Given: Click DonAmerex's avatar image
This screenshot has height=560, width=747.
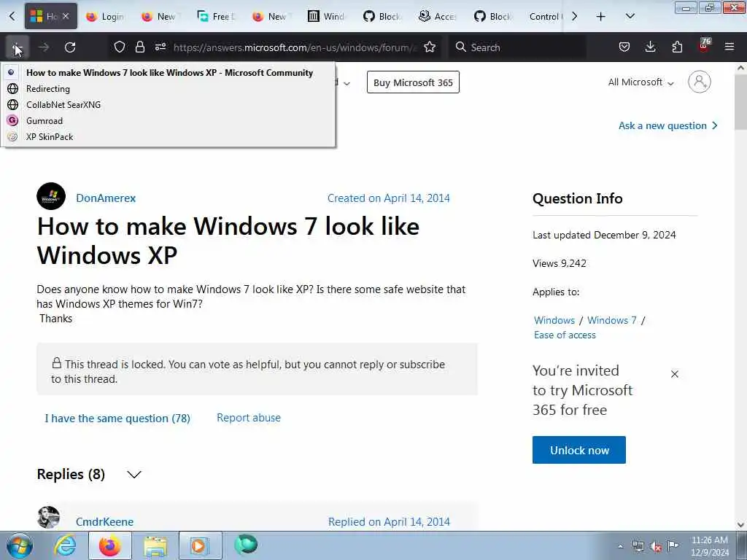Looking at the screenshot, I should coord(51,196).
